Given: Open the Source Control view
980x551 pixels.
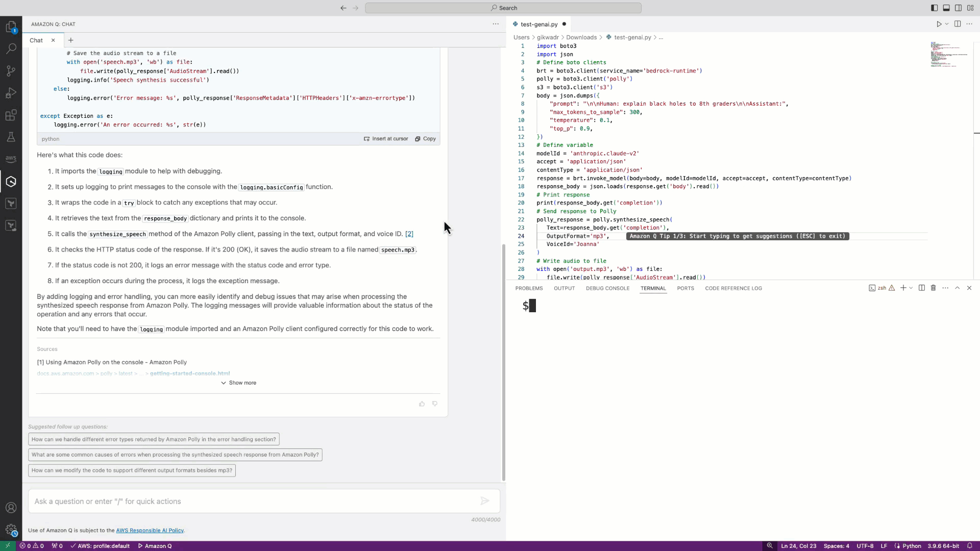Looking at the screenshot, I should click(11, 71).
